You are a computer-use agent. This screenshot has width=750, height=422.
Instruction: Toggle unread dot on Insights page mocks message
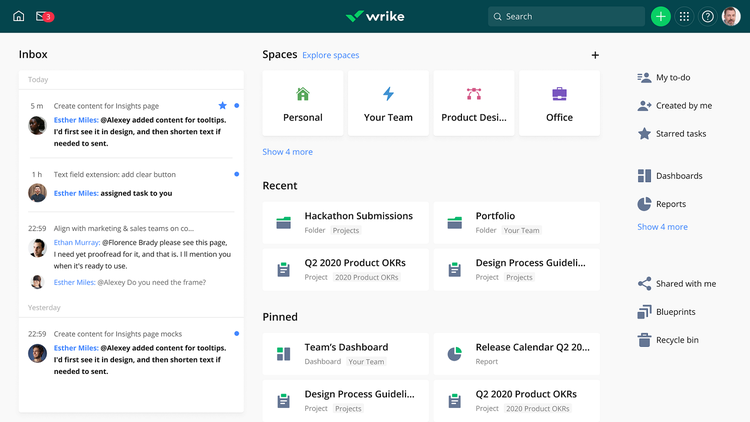tap(236, 333)
